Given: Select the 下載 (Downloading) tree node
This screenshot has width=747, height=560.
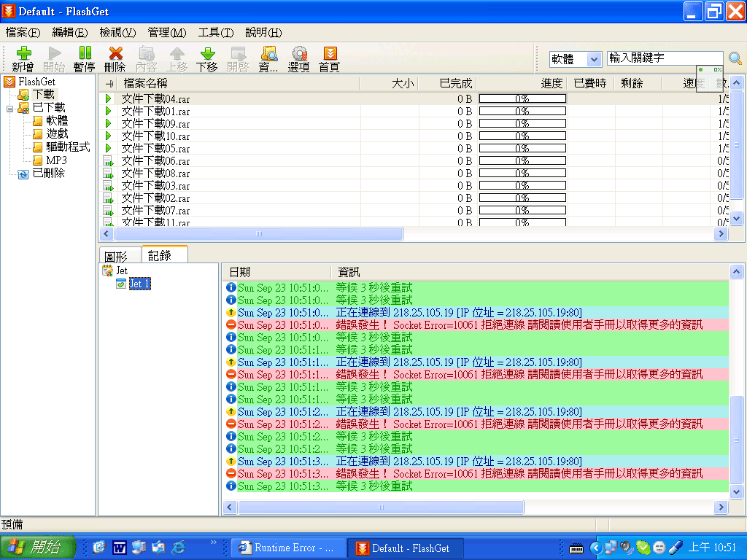Looking at the screenshot, I should point(43,94).
